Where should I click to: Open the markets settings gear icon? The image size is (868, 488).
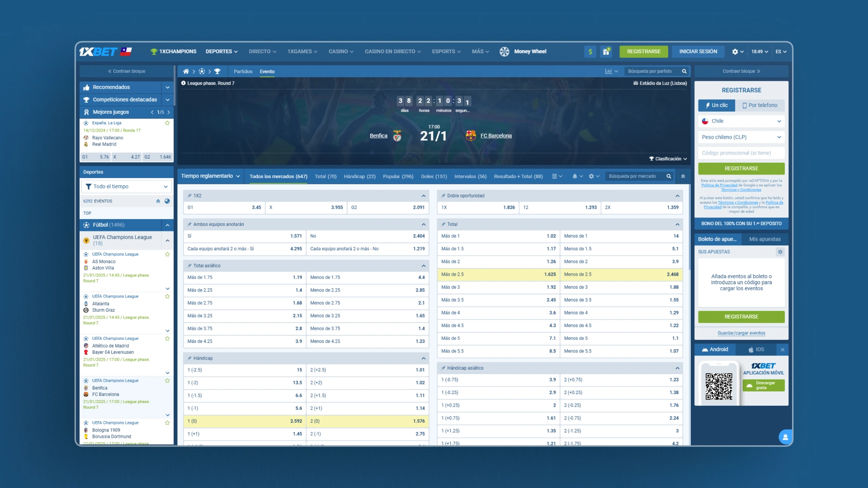pos(591,176)
